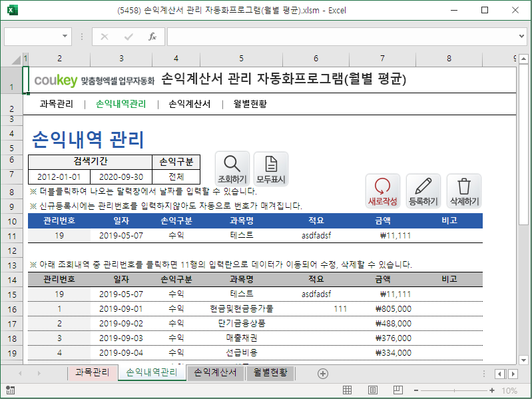Click horizontal scrollbar left arrow
This screenshot has width=532, height=399.
point(500,374)
